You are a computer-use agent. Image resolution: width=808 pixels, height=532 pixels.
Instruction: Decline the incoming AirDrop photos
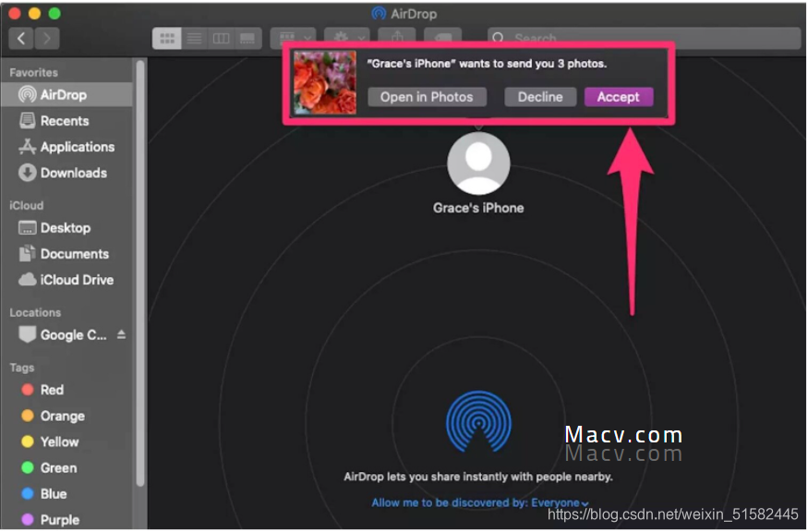pos(540,97)
